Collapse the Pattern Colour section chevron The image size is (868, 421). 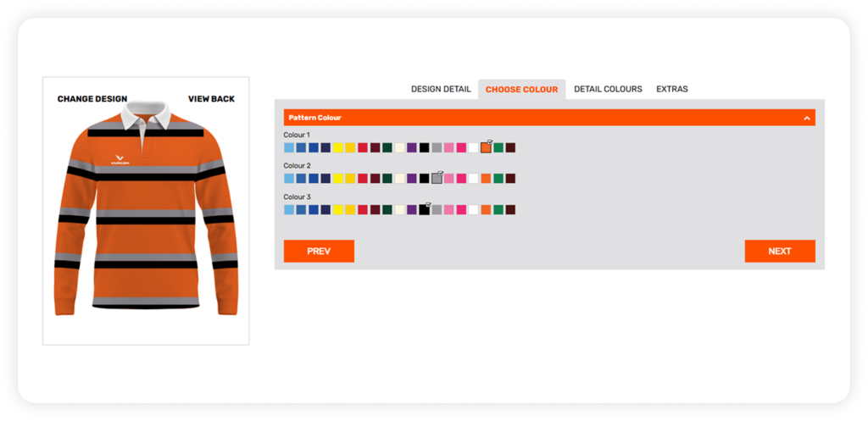806,118
